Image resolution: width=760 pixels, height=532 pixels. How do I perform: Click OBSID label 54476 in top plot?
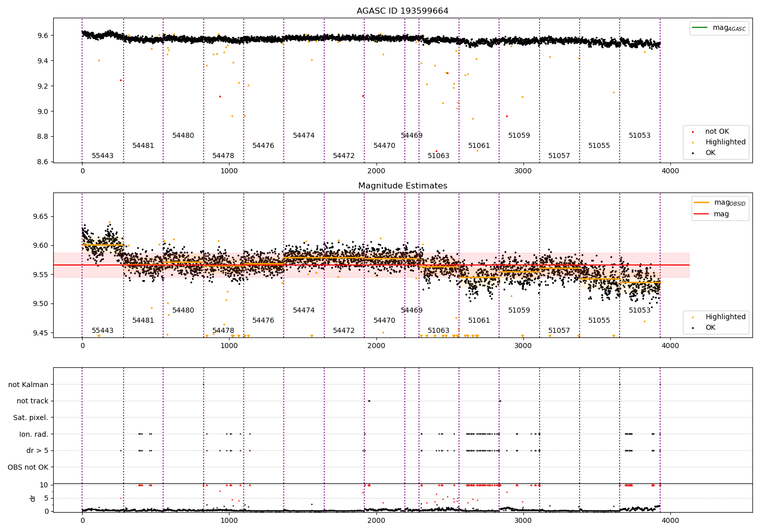[x=263, y=146]
